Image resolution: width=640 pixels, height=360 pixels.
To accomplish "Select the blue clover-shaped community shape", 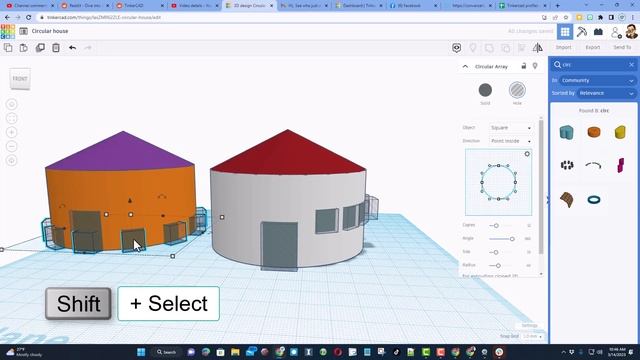I will [567, 132].
